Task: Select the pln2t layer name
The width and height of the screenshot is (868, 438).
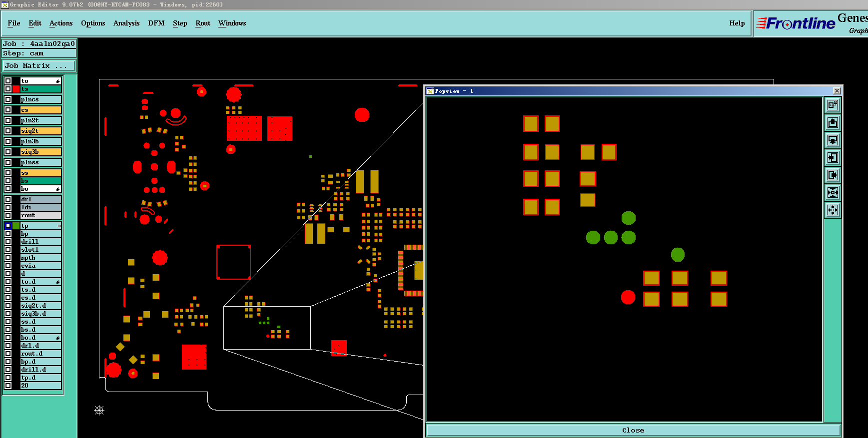Action: [40, 120]
